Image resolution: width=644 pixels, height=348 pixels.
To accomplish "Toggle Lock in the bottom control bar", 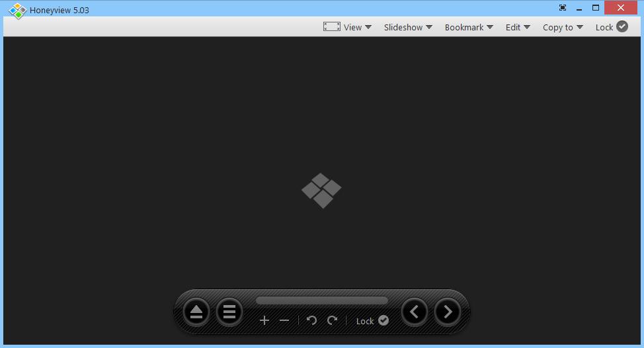I will click(372, 321).
